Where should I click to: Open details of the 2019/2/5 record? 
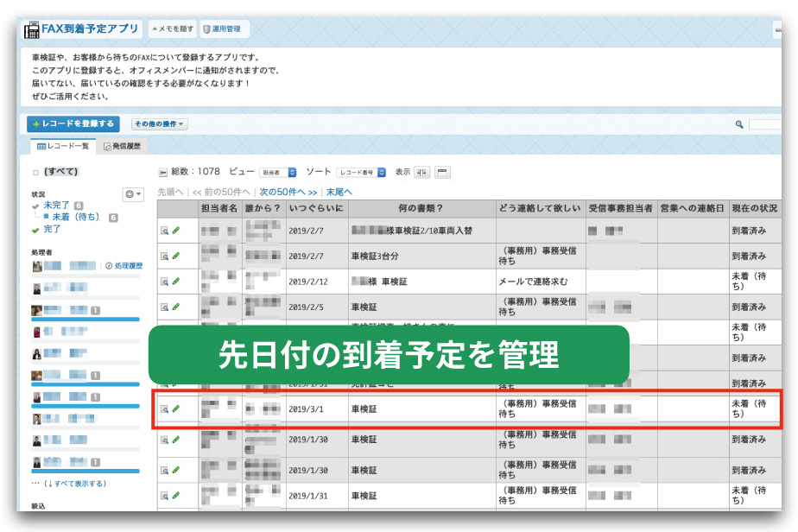tap(164, 307)
